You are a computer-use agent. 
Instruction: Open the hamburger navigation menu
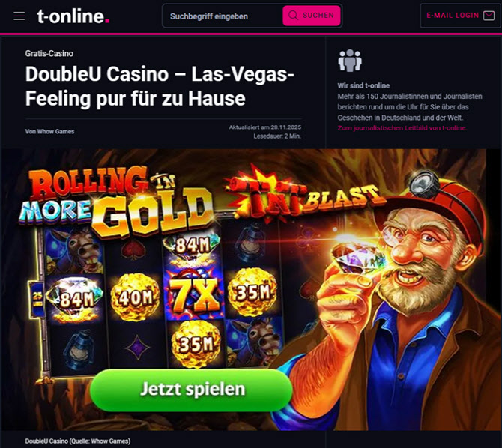(19, 16)
